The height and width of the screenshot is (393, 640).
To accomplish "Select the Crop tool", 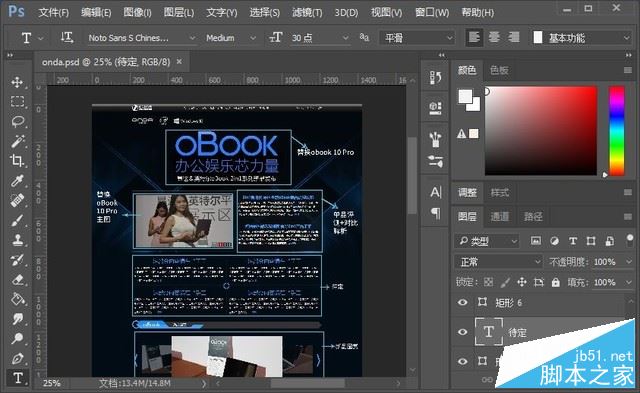I will pos(17,160).
